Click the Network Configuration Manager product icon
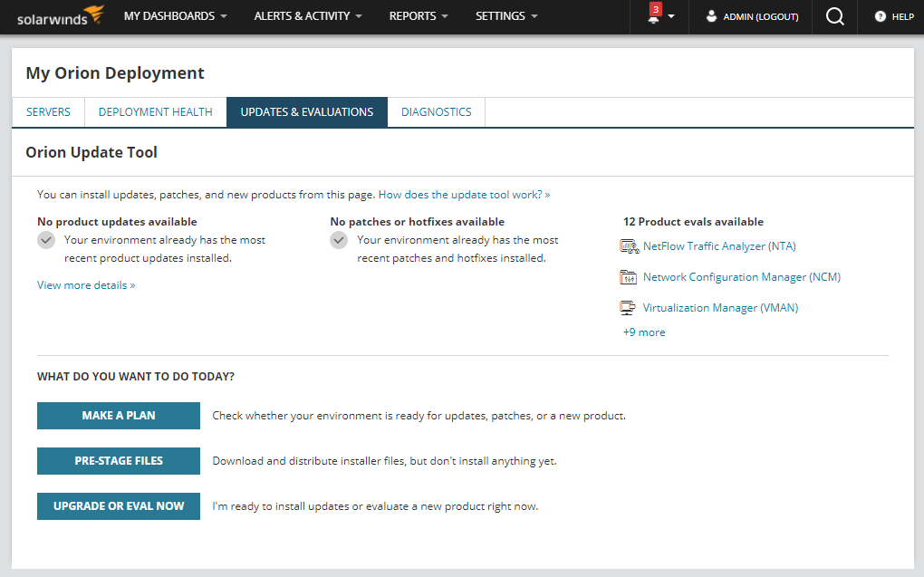 click(x=628, y=277)
